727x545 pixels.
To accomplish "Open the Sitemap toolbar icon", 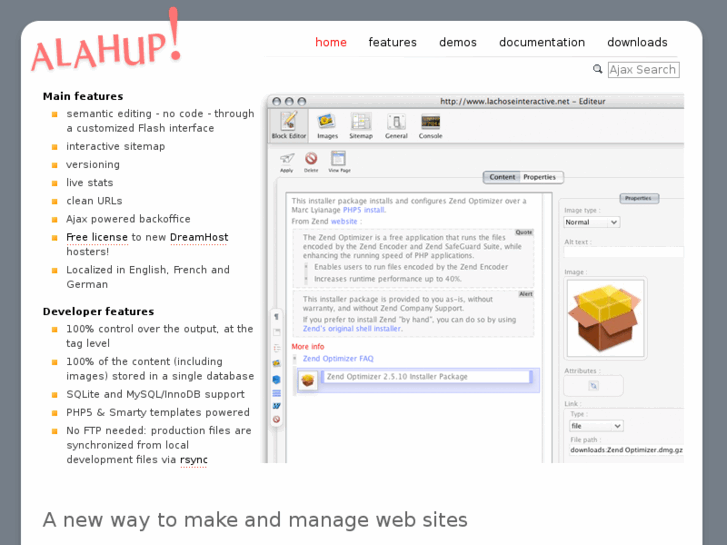I will (x=361, y=126).
